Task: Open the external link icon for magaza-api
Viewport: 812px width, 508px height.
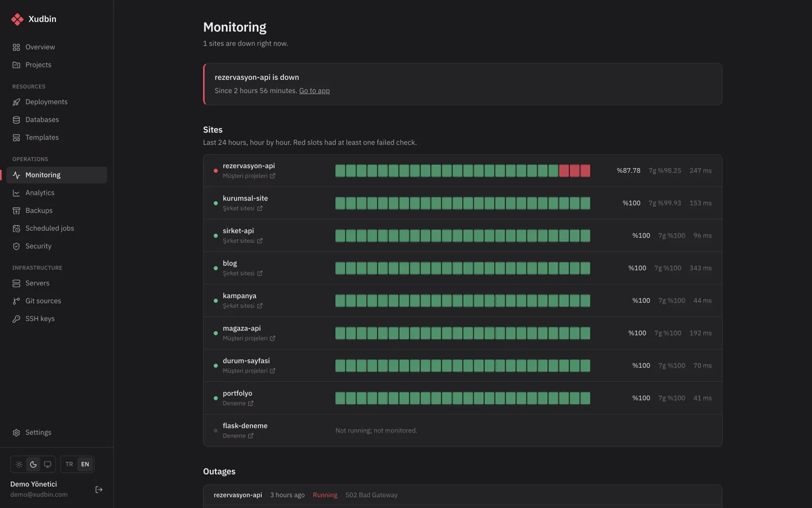Action: point(273,339)
